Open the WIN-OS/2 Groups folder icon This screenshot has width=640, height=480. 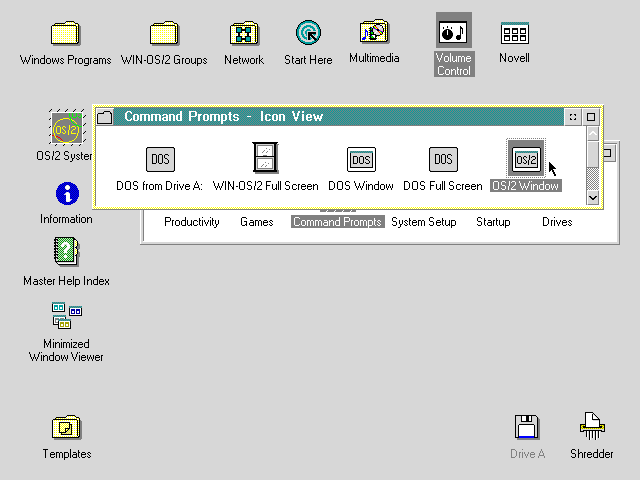164,33
